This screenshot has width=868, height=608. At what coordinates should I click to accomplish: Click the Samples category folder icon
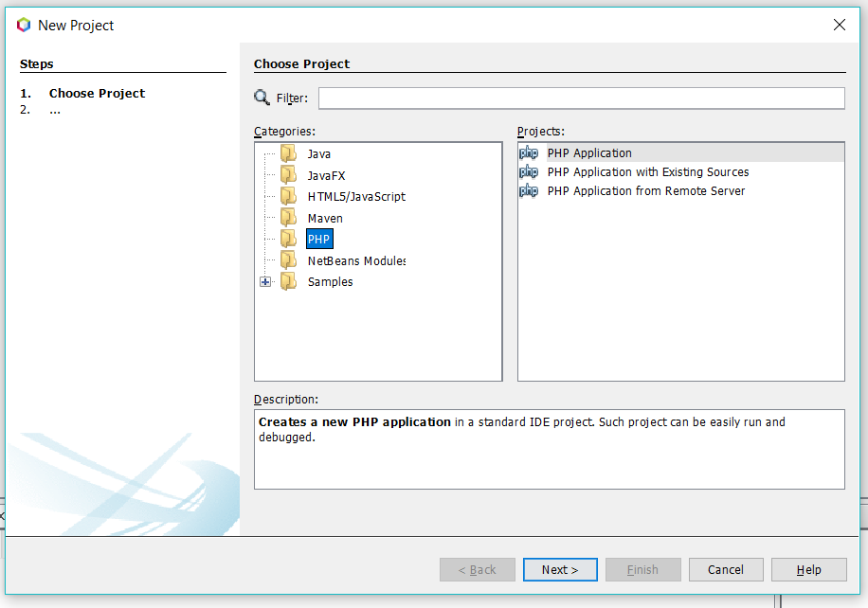click(288, 281)
